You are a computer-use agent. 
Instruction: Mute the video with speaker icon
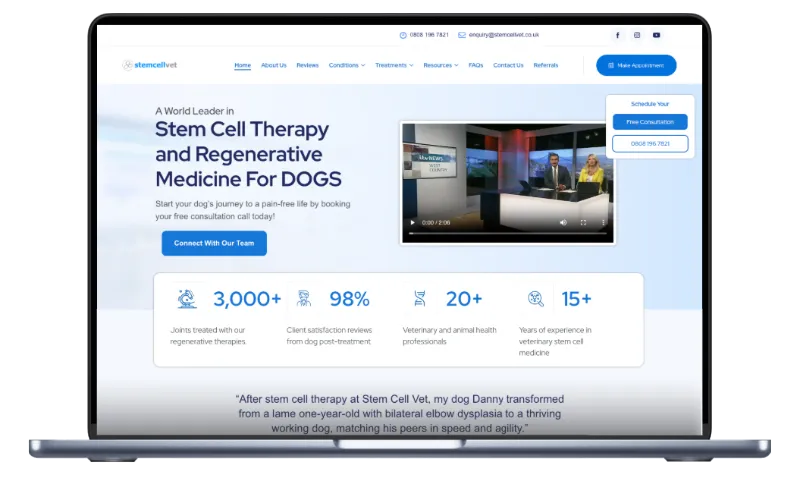(563, 222)
